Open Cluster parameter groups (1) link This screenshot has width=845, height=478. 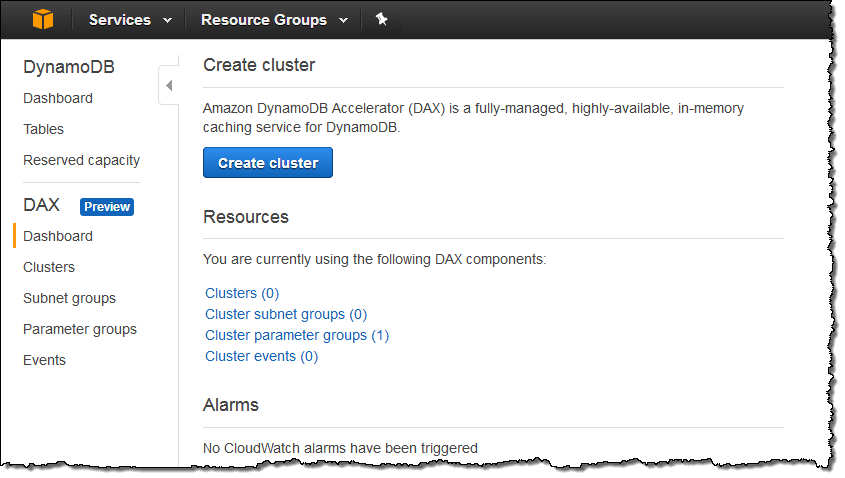pyautogui.click(x=296, y=335)
